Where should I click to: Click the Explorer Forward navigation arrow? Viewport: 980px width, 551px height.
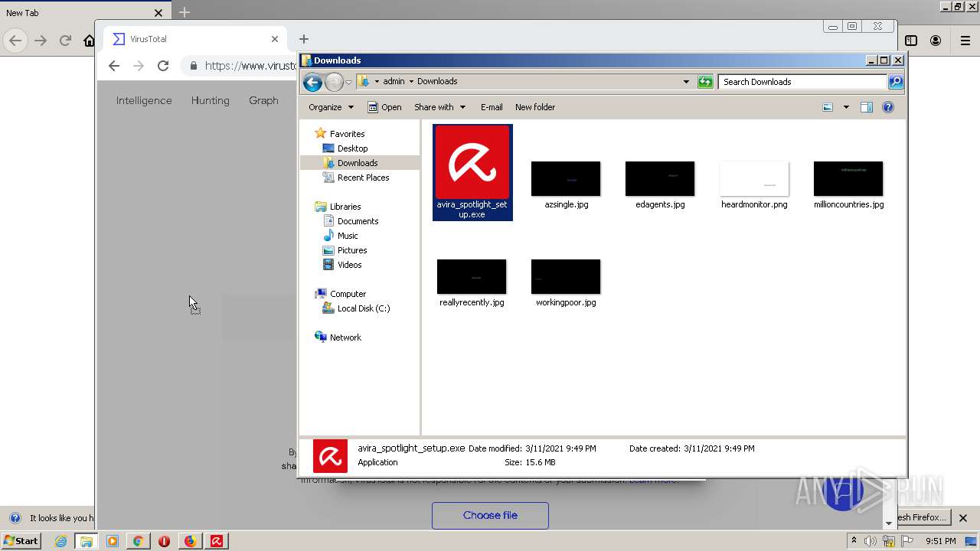point(334,82)
